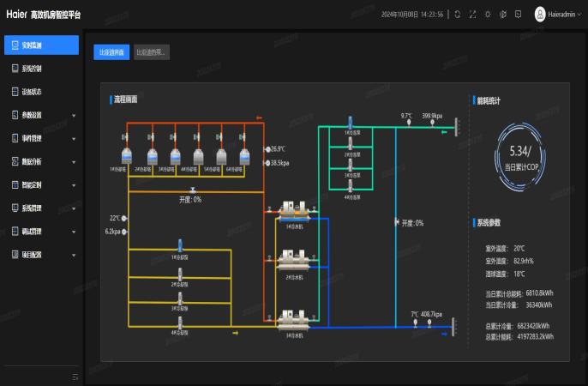This screenshot has width=588, height=386.
Task: Click the 3#冷冻泵 chilled water pump
Action: point(351,165)
